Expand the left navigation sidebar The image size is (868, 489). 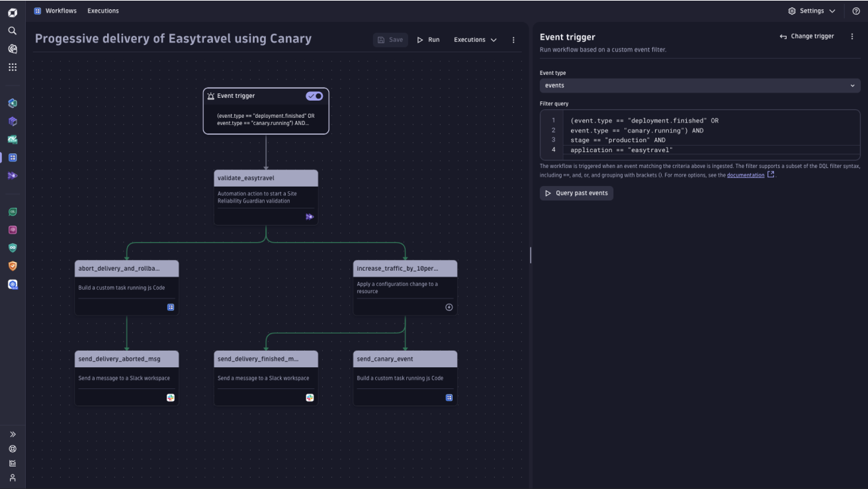click(12, 435)
